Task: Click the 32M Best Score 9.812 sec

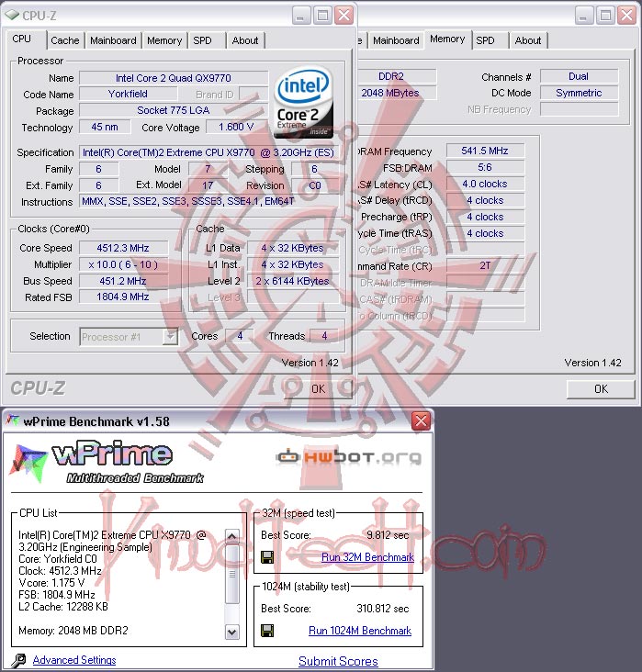Action: (x=388, y=535)
